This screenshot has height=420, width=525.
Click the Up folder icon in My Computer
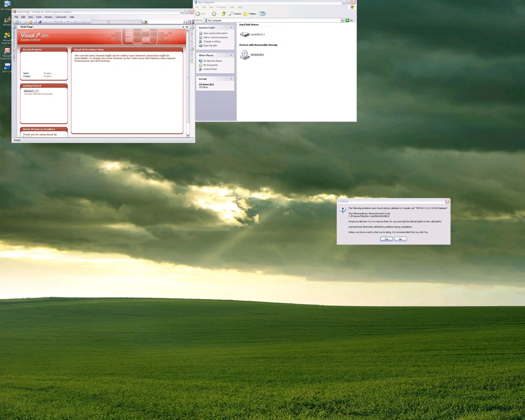pyautogui.click(x=224, y=14)
